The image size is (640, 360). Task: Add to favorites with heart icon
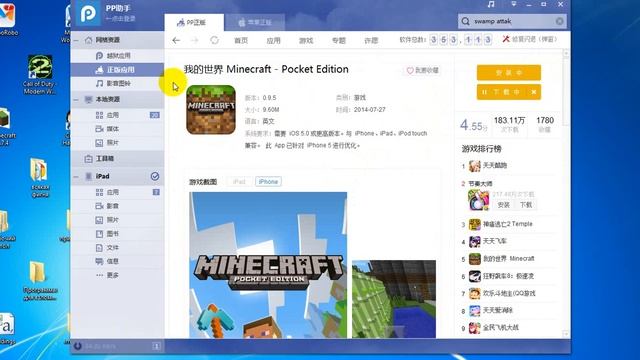pyautogui.click(x=410, y=71)
